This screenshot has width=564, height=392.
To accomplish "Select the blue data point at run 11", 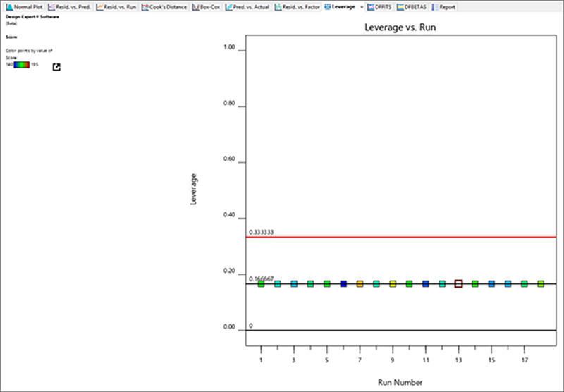I will click(426, 283).
